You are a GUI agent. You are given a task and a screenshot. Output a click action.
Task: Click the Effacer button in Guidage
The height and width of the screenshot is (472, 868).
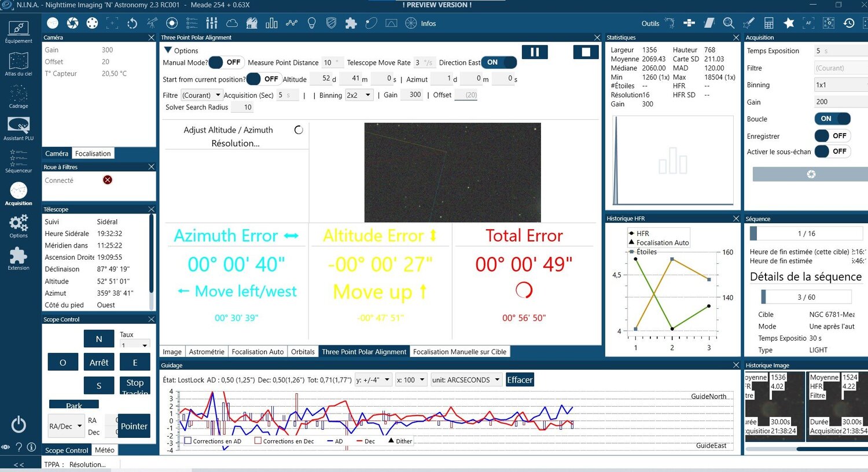(x=520, y=380)
